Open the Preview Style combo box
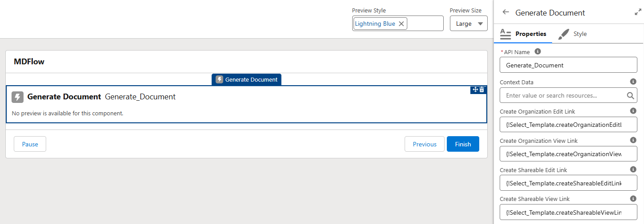 [425, 24]
